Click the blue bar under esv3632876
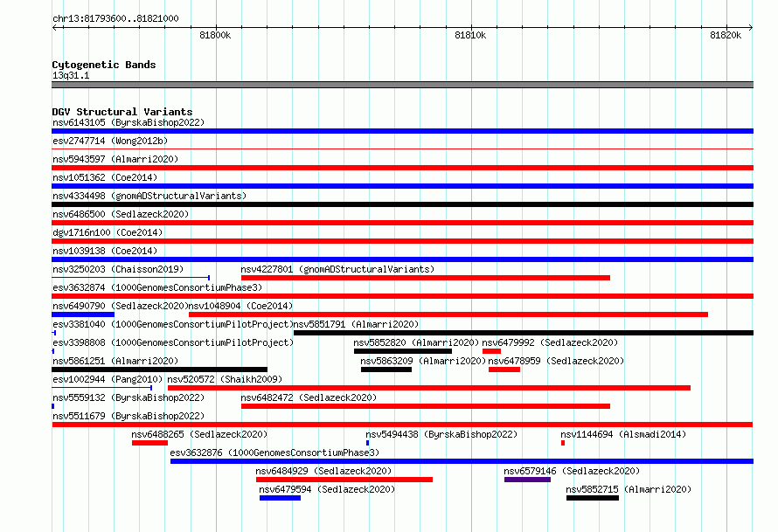This screenshot has height=532, width=778. pyautogui.click(x=462, y=461)
